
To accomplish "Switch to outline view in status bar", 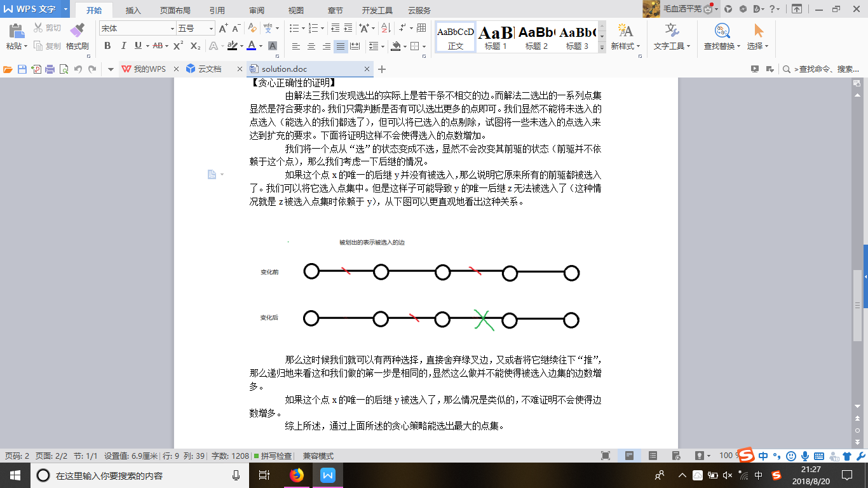I will (x=653, y=456).
